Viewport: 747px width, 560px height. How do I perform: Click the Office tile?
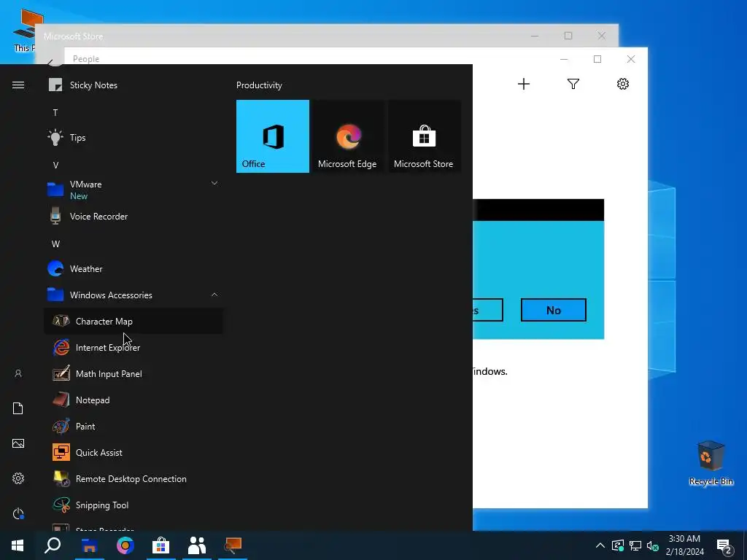click(x=273, y=136)
